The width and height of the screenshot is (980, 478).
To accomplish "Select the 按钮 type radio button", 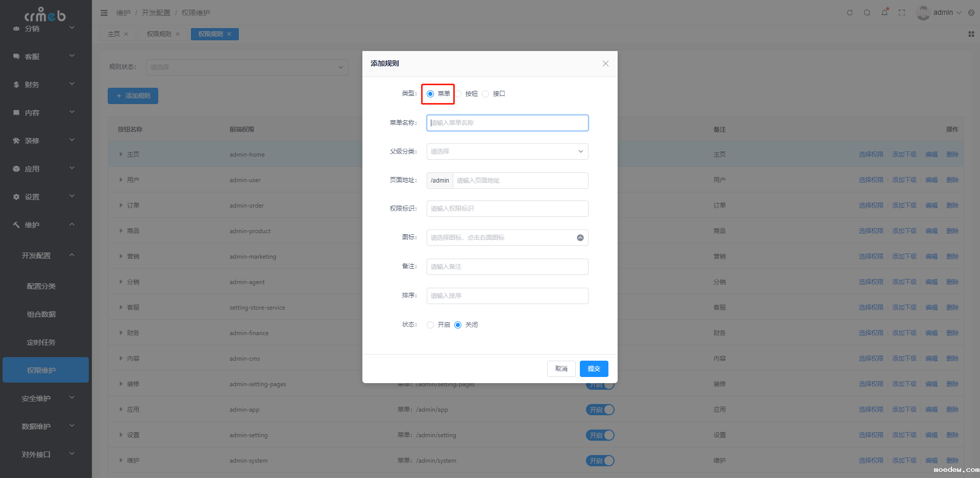I will pos(459,94).
